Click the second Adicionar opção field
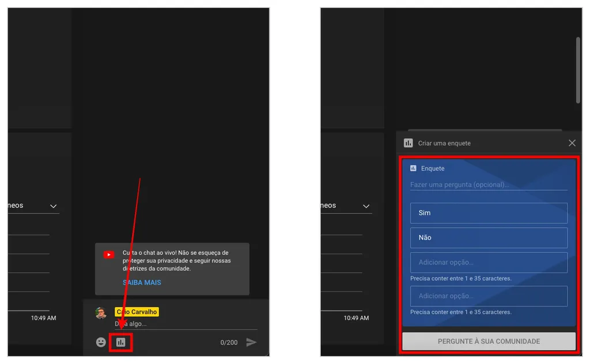Viewport: 590px width, 364px height. click(489, 296)
